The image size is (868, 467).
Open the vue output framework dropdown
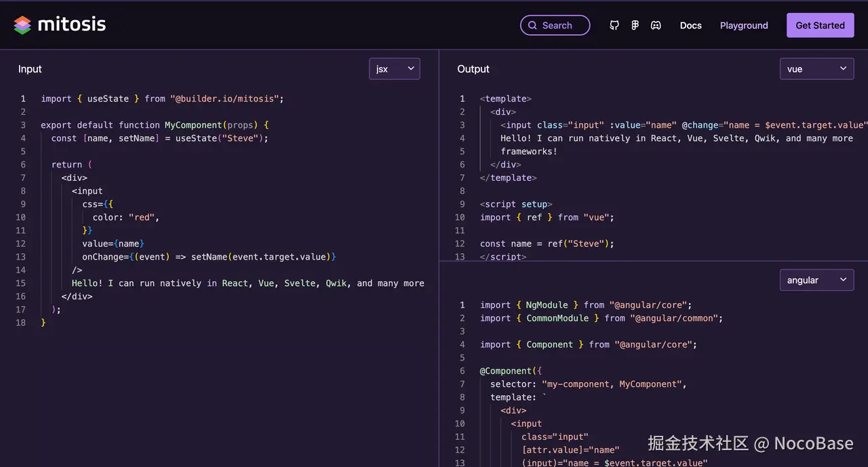(x=816, y=68)
